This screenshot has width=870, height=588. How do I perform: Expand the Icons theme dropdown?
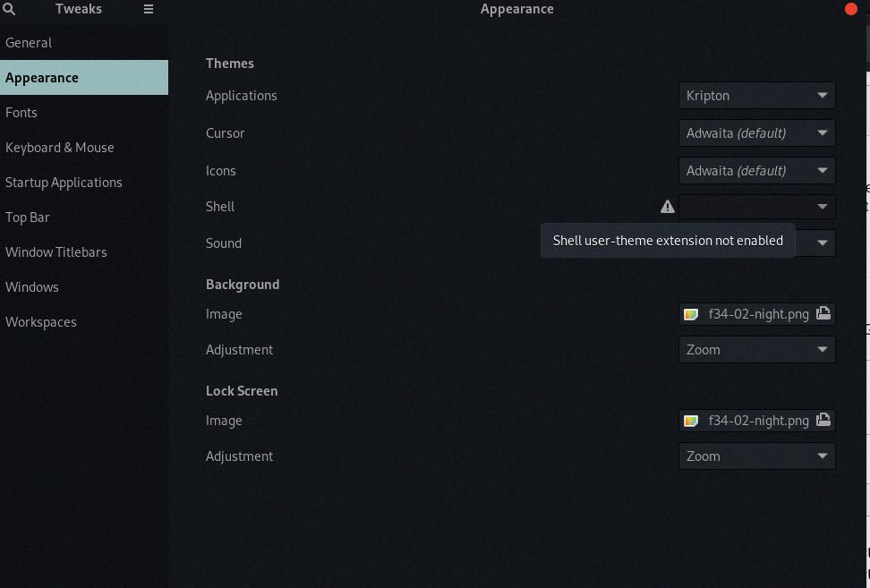click(756, 171)
